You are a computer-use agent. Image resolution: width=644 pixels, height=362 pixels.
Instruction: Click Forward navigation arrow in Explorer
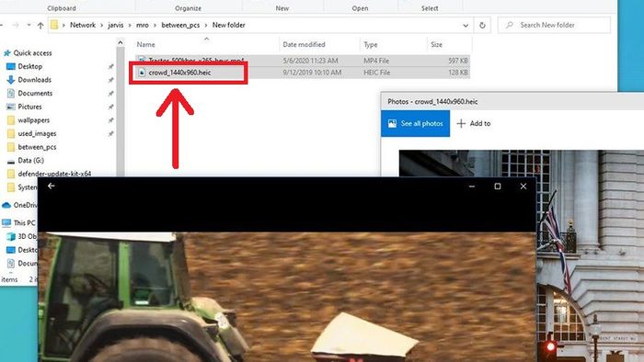(x=16, y=26)
